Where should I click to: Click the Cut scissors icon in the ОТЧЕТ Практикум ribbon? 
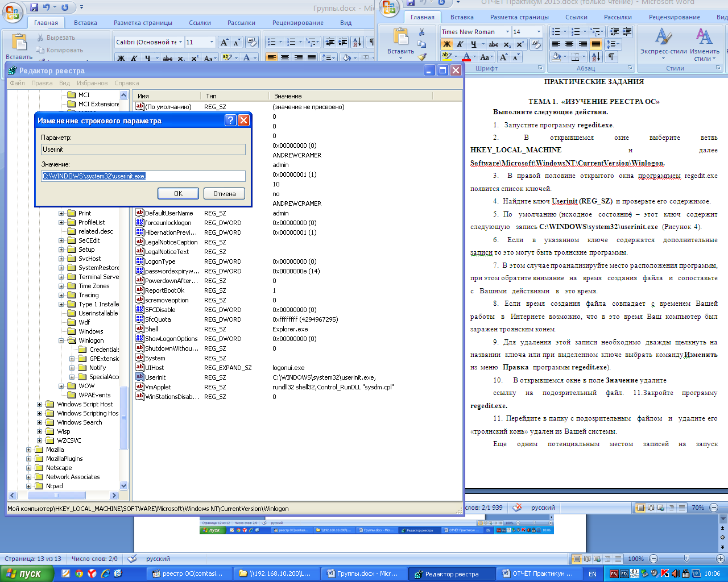coord(422,32)
